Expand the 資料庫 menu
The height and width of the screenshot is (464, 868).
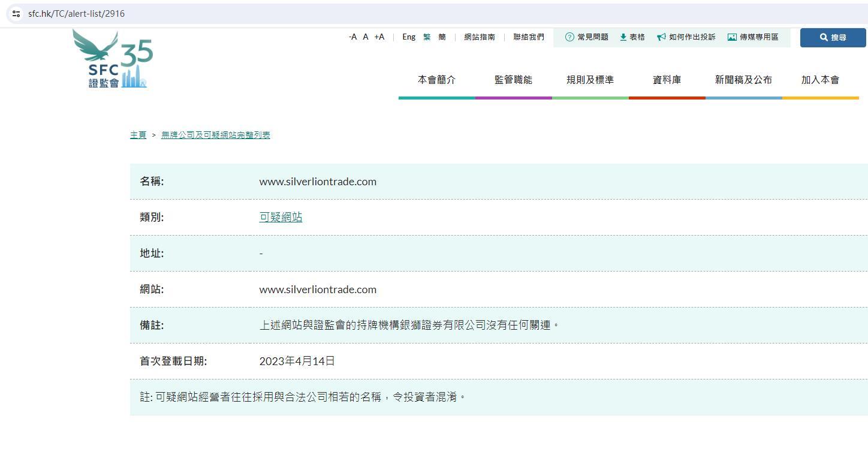(667, 80)
